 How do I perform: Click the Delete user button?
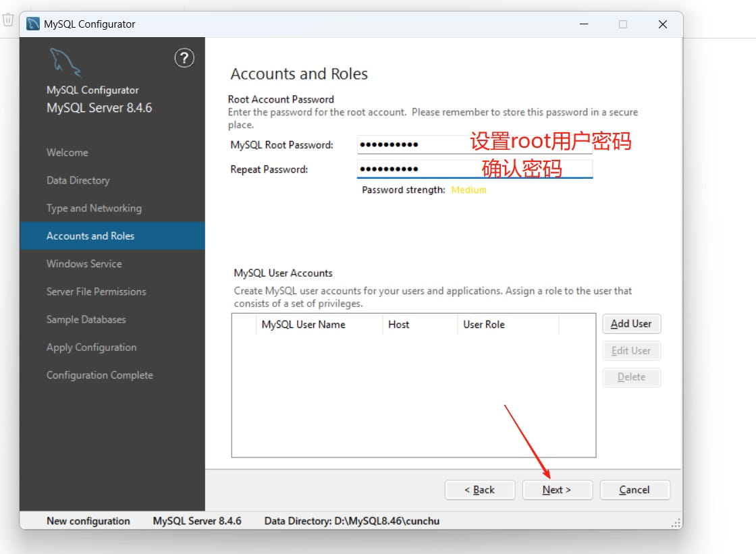coord(631,377)
